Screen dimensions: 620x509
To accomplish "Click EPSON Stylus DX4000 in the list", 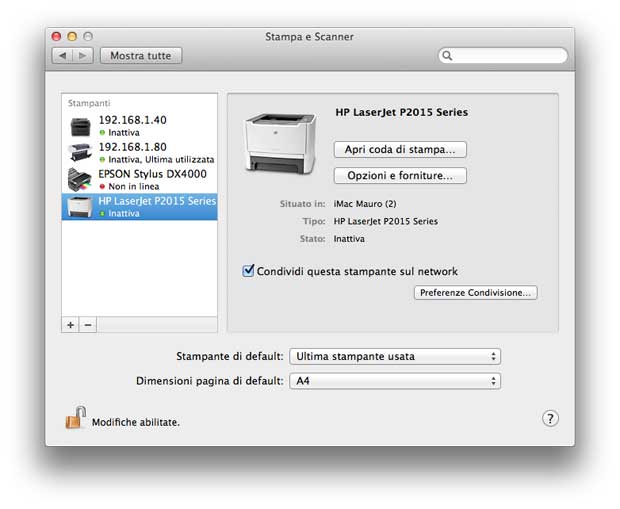I will (152, 174).
